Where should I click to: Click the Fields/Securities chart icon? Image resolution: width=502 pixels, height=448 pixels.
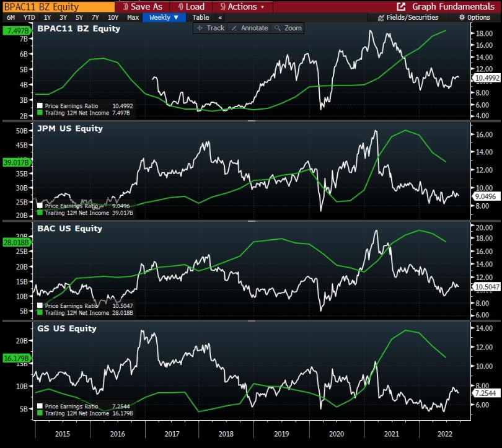click(x=381, y=17)
